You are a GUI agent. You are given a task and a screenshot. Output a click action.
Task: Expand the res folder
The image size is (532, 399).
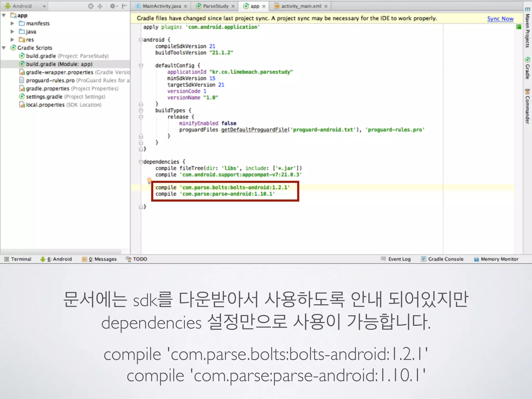(12, 39)
